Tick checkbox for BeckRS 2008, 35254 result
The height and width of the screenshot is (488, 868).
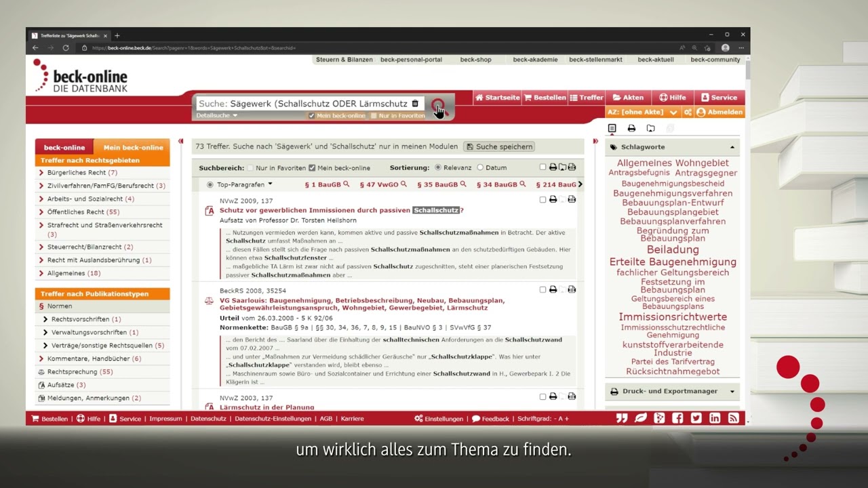coord(542,289)
